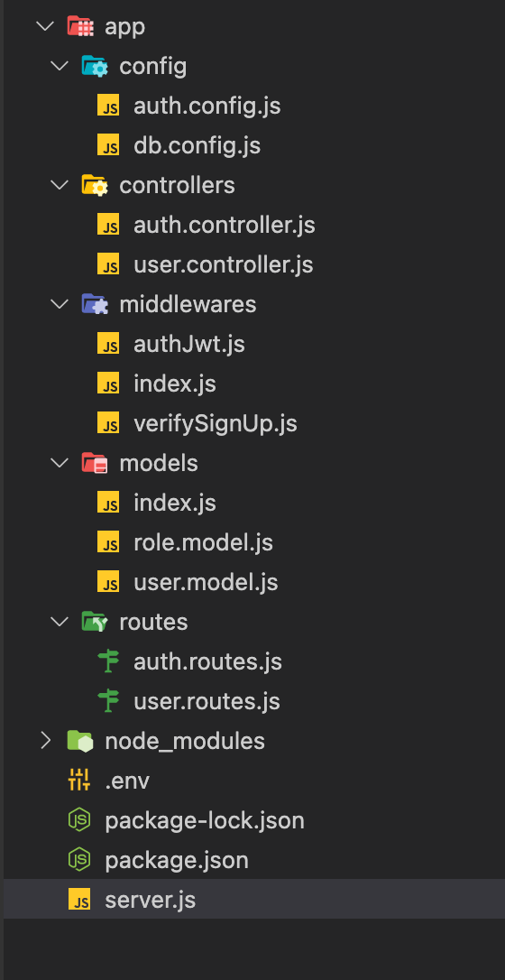Click the signpost icon beside auth.routes.js
The image size is (505, 980).
(109, 661)
